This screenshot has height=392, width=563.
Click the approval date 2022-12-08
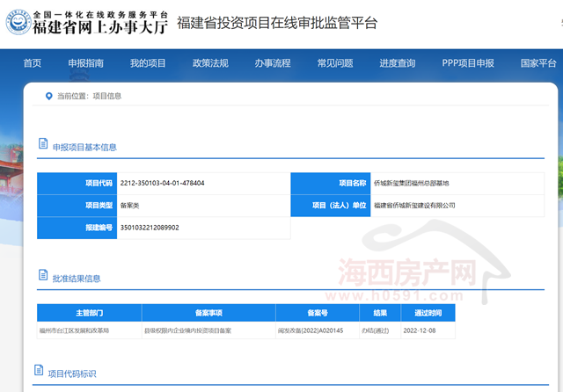pyautogui.click(x=420, y=330)
